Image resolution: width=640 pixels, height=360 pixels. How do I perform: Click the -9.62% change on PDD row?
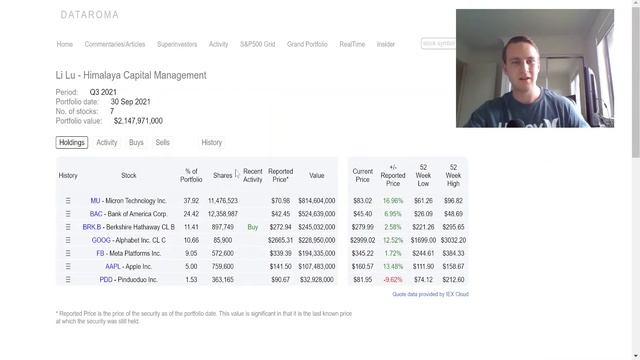click(393, 280)
